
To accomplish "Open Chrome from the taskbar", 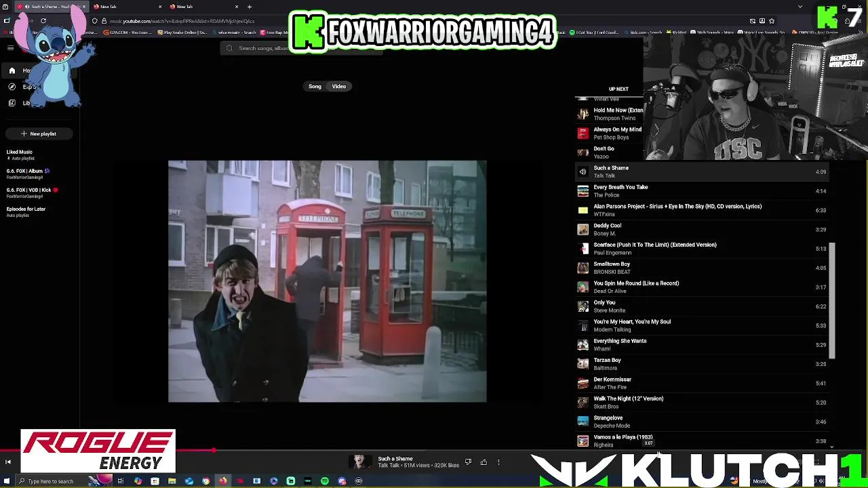I will point(206,481).
